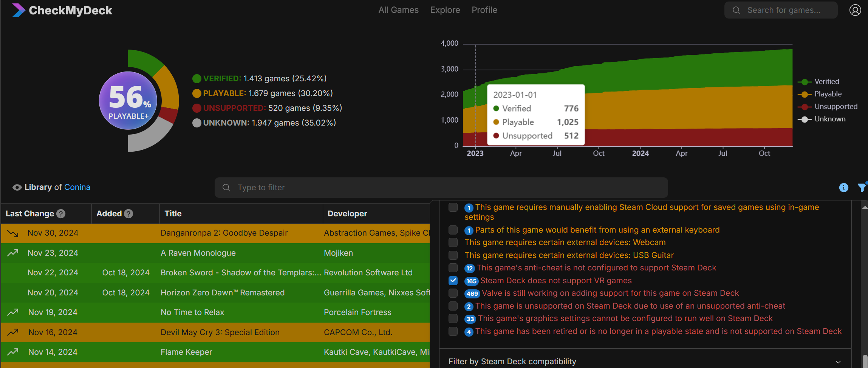Click the 12 count badge for anti-cheat not configured
The width and height of the screenshot is (868, 368).
[x=470, y=268]
